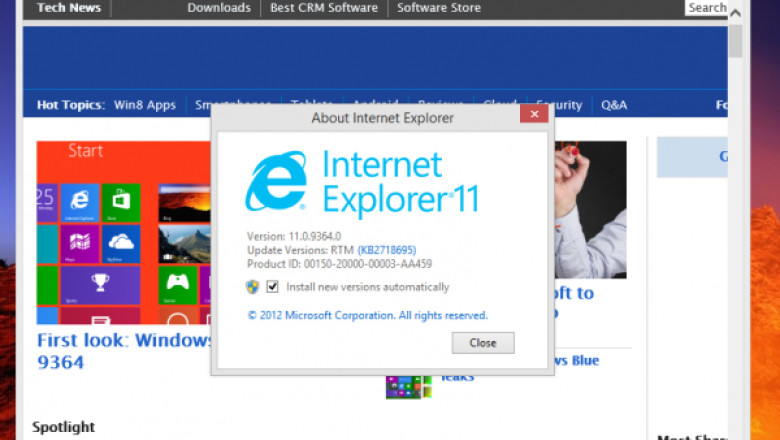Click the Windows Start screen article thumbnail
The height and width of the screenshot is (440, 780).
point(123,233)
